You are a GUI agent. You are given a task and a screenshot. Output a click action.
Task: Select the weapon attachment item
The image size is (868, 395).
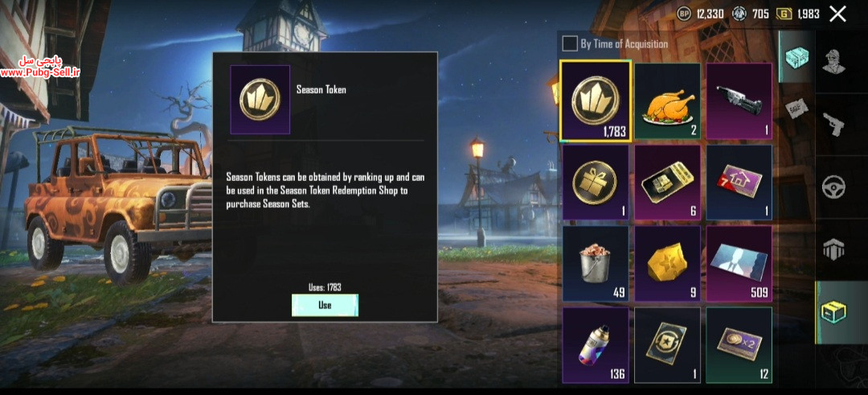pos(739,101)
